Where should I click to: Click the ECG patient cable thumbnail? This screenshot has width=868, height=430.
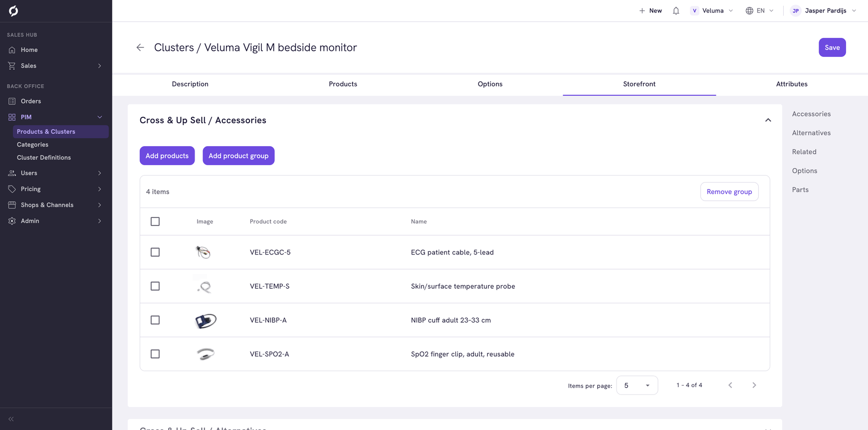[204, 252]
